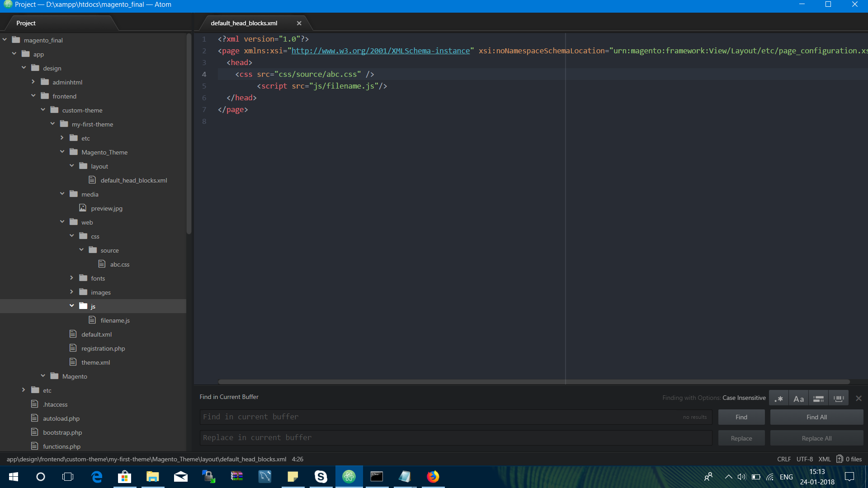The width and height of the screenshot is (868, 488).
Task: Click the tree view vertical scrollbar
Action: pos(189,134)
